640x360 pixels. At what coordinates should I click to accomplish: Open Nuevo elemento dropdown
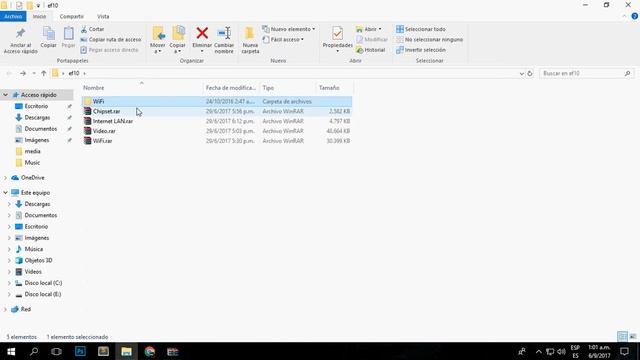[289, 29]
